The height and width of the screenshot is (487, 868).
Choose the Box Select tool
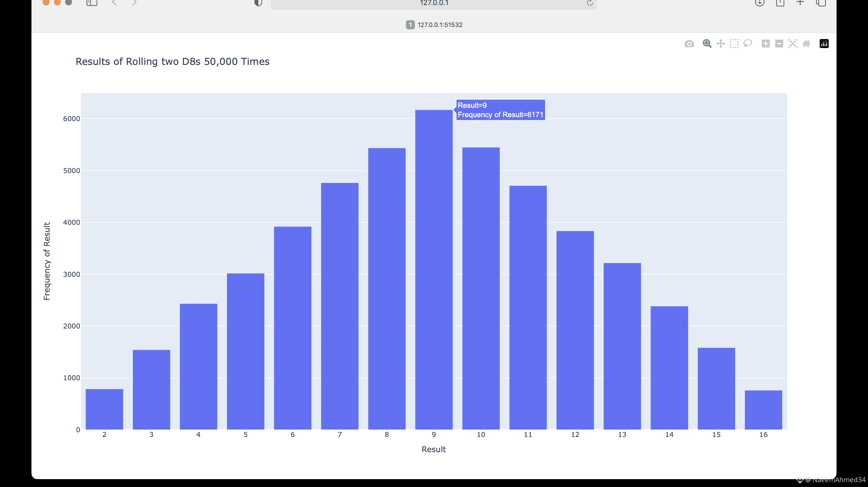pos(734,44)
